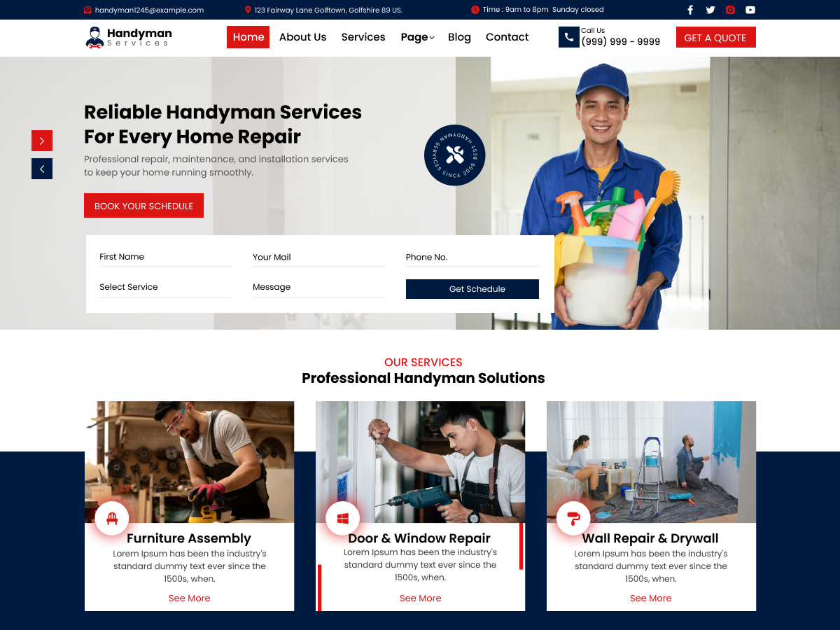Click the Wall Repair & Drywall heading

650,538
